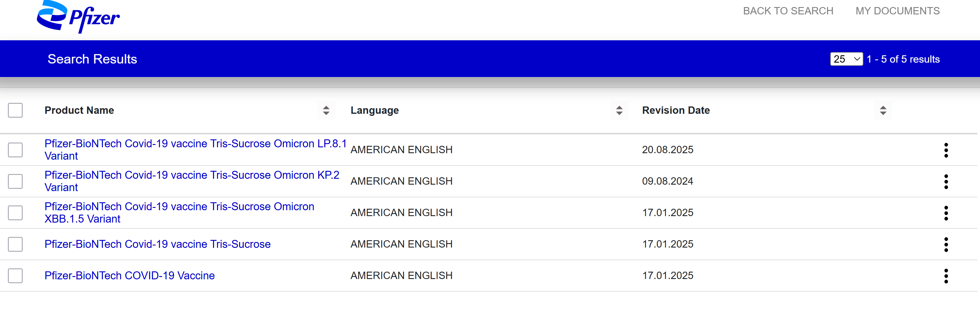Image resolution: width=980 pixels, height=314 pixels.
Task: Check the box for Omicron KP.2 Variant
Action: [x=15, y=181]
